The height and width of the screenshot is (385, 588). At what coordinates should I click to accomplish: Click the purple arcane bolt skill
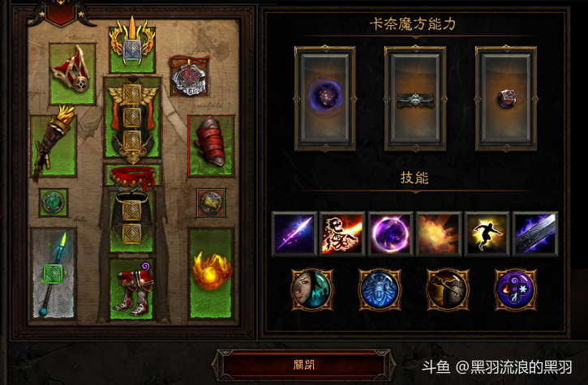pyautogui.click(x=294, y=233)
